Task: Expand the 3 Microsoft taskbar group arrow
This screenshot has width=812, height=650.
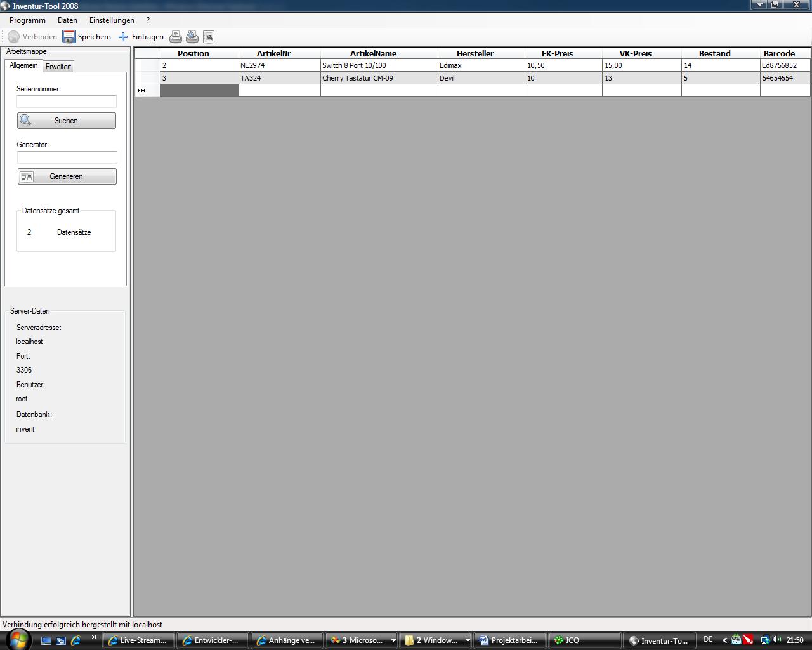Action: [393, 640]
